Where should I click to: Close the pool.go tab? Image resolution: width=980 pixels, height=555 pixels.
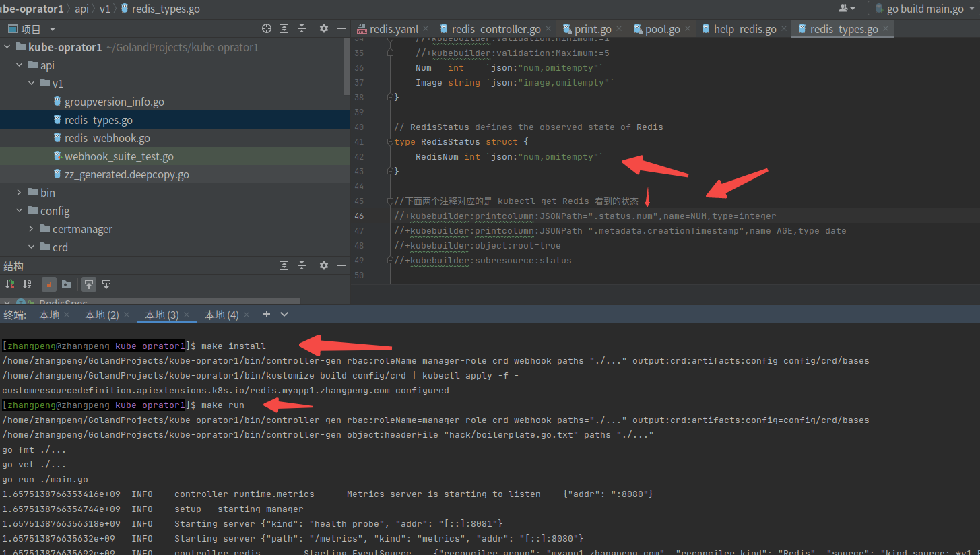point(688,28)
